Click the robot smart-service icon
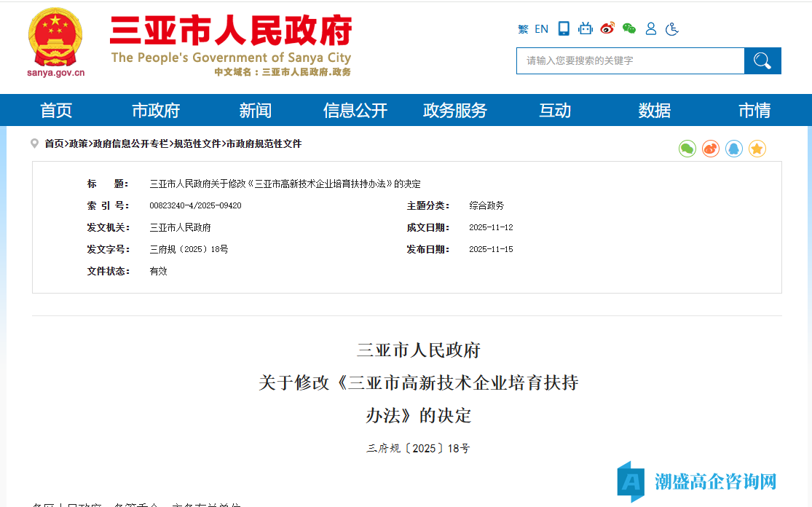The image size is (812, 507). coord(586,28)
